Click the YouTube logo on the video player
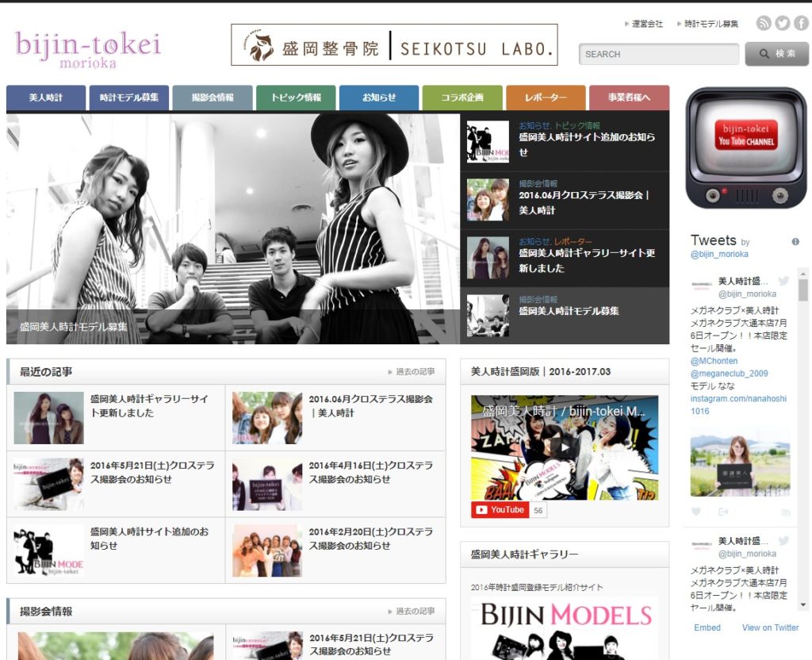 500,509
